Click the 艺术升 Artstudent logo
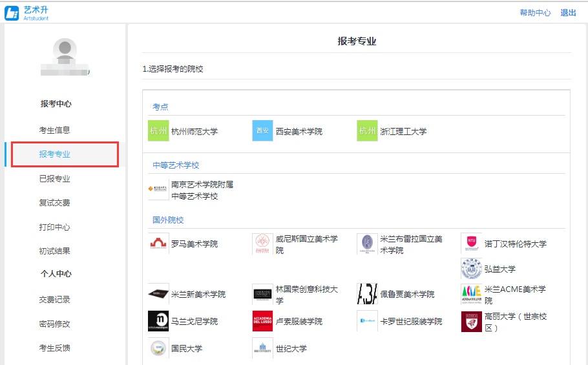Viewport: 588px width, 365px height. pyautogui.click(x=27, y=12)
